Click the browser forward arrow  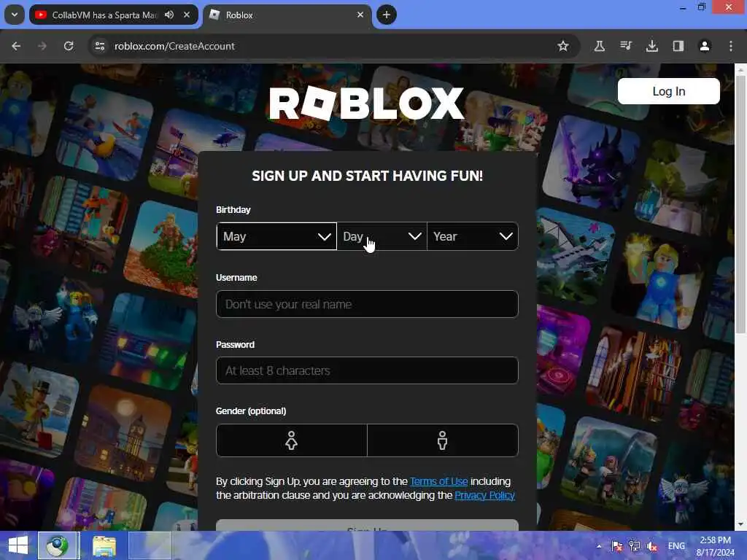point(42,46)
